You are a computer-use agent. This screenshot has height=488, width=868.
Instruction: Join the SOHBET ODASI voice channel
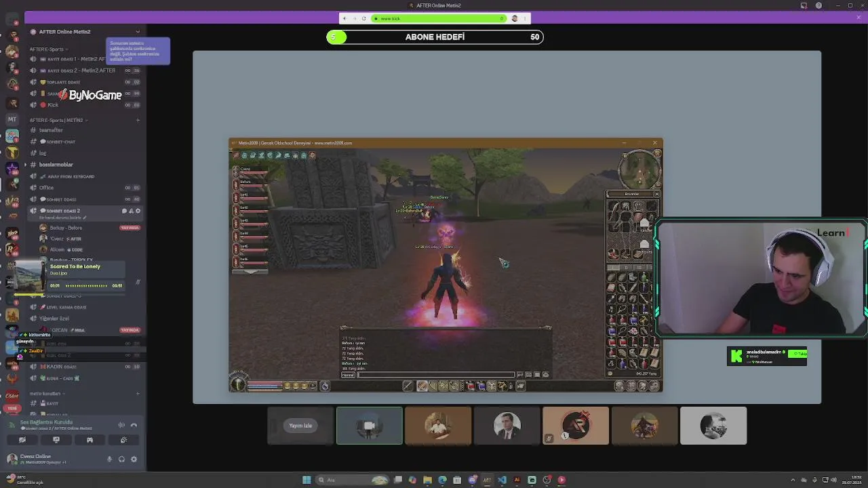tap(85, 199)
